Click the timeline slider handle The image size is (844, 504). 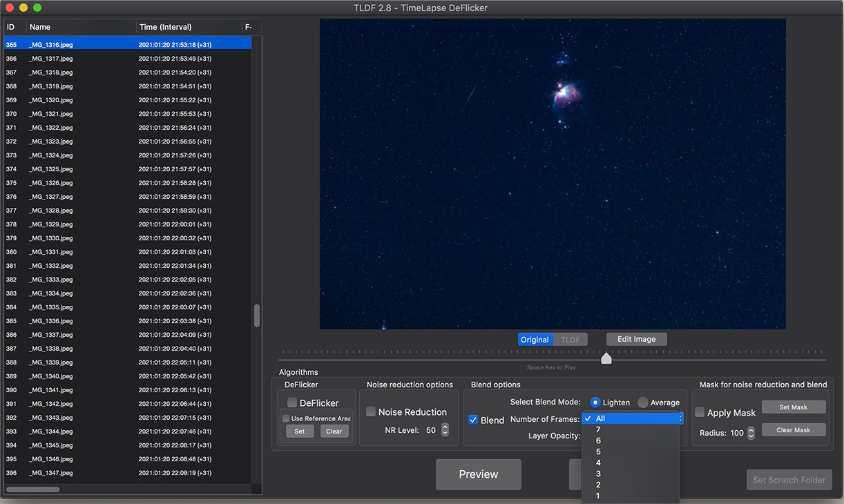pyautogui.click(x=606, y=358)
